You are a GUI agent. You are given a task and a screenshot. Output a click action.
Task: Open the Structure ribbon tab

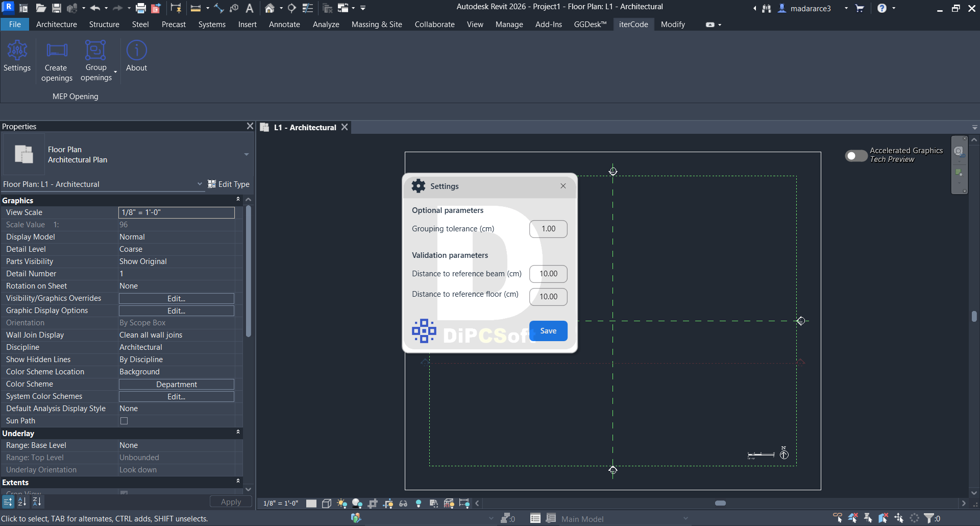click(104, 25)
